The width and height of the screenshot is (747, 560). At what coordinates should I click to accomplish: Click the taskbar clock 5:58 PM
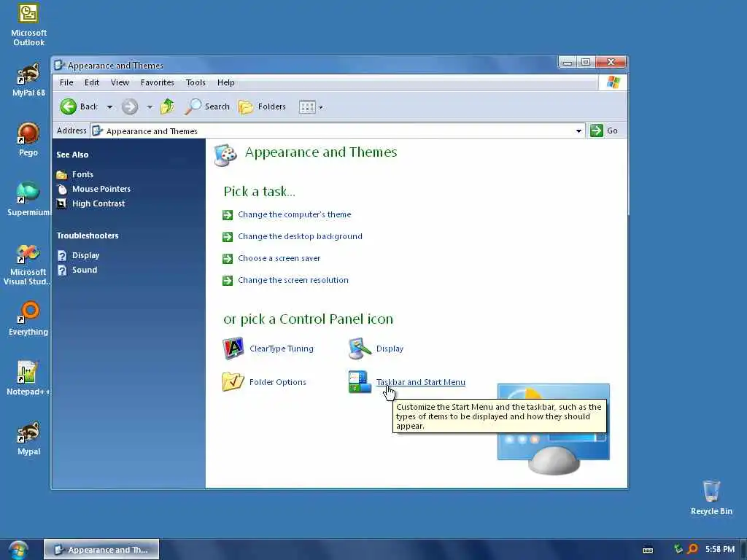coord(720,550)
